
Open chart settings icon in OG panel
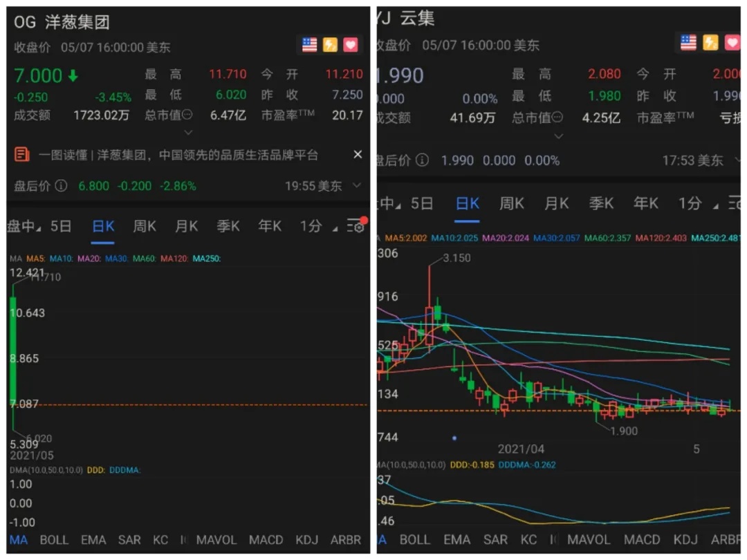coord(356,225)
